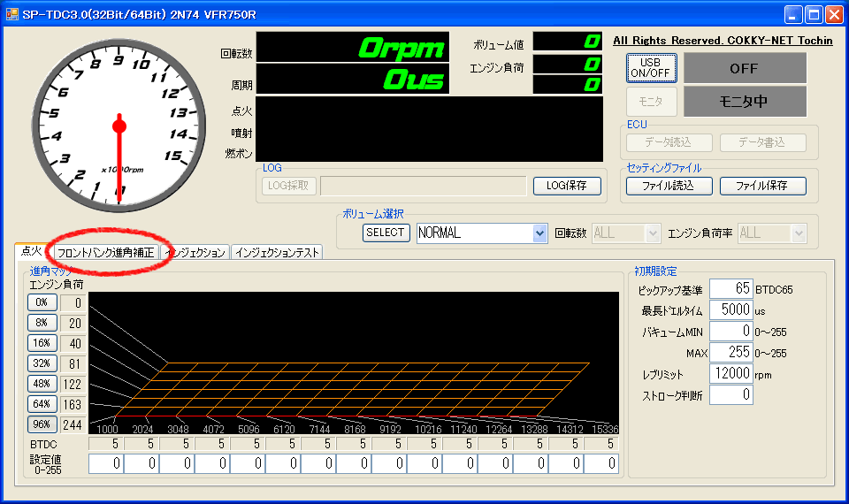The width and height of the screenshot is (849, 504).
Task: Click the LOG保存 button
Action: point(566,186)
